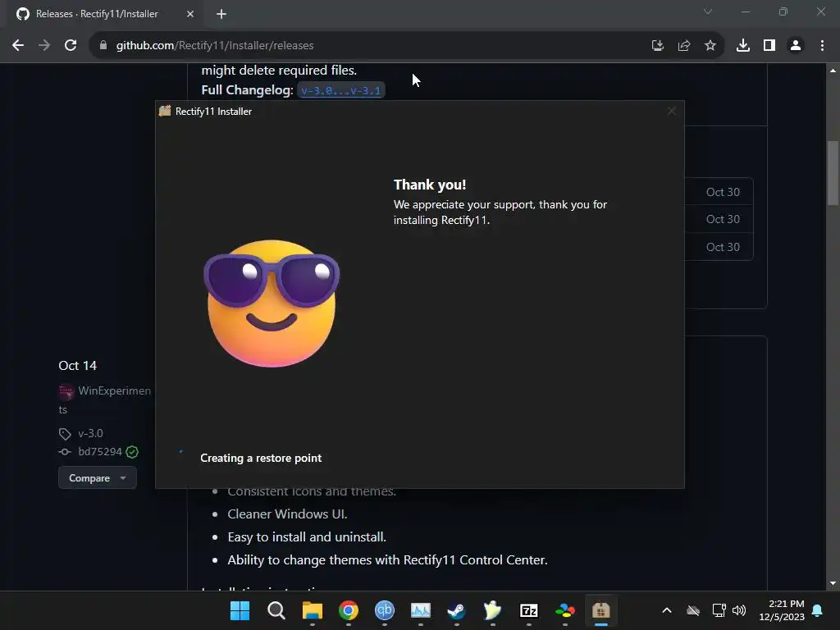Open the notifications bell

[818, 610]
